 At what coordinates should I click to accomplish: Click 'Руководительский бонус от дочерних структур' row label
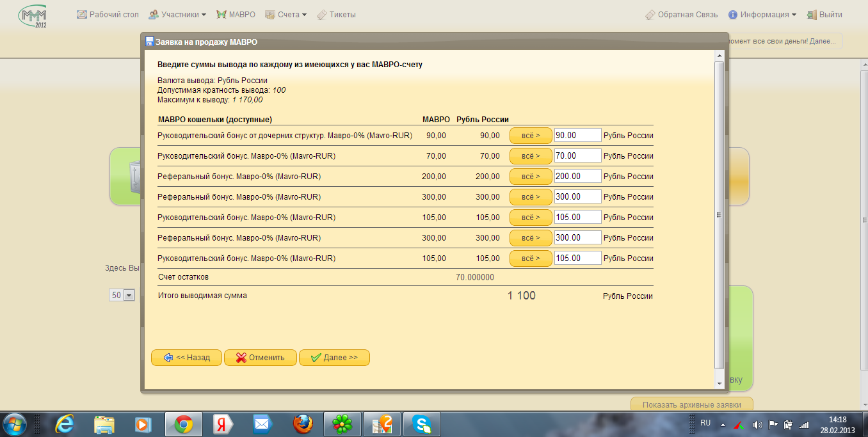click(285, 136)
